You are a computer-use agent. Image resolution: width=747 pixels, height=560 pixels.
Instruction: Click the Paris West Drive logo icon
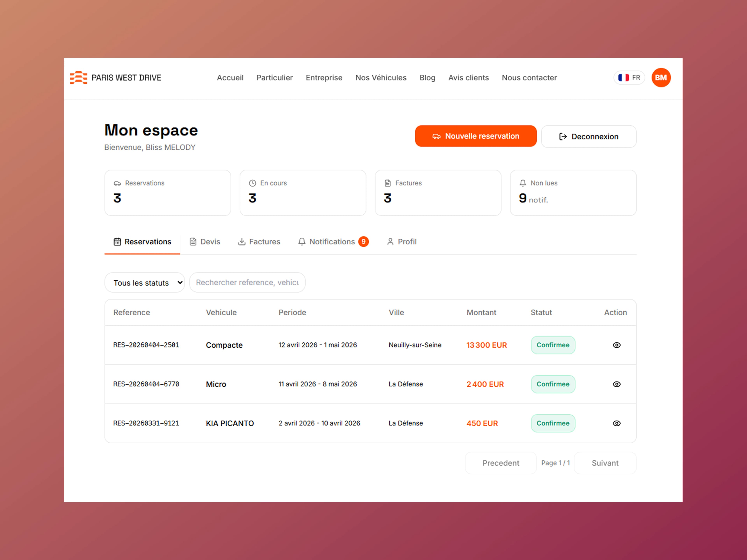tap(78, 78)
